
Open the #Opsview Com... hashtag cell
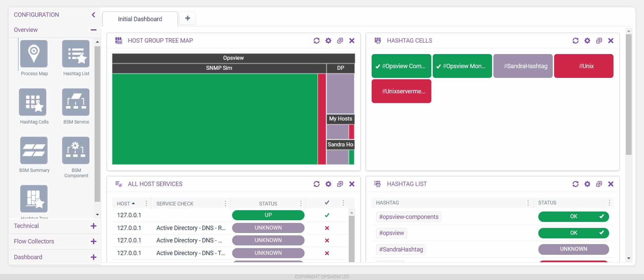[x=401, y=66]
